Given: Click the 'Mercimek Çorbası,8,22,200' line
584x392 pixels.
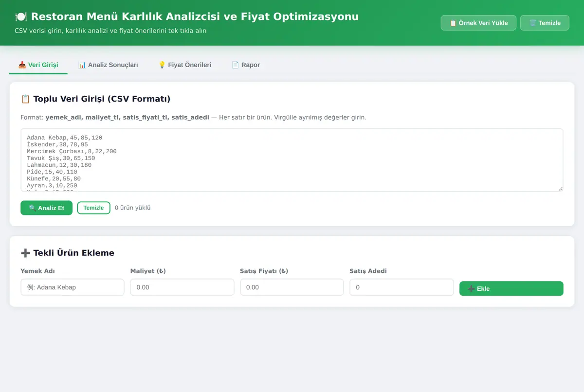Looking at the screenshot, I should tap(72, 151).
